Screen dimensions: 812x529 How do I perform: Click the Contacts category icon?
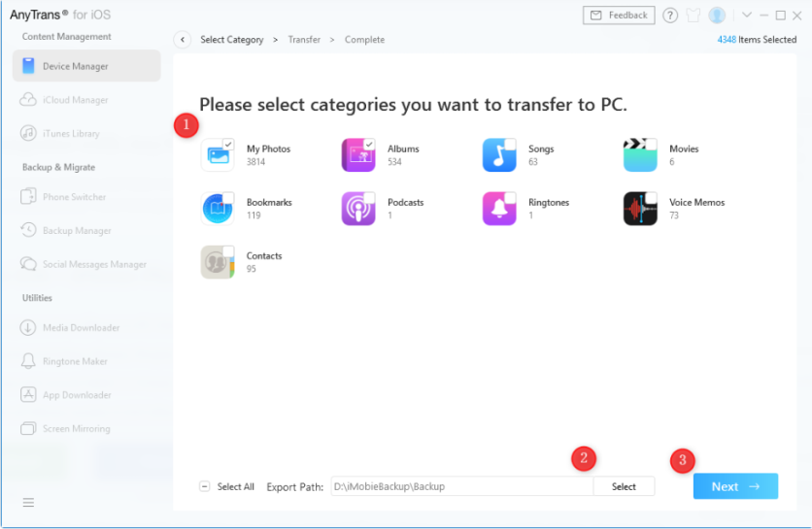tap(218, 262)
